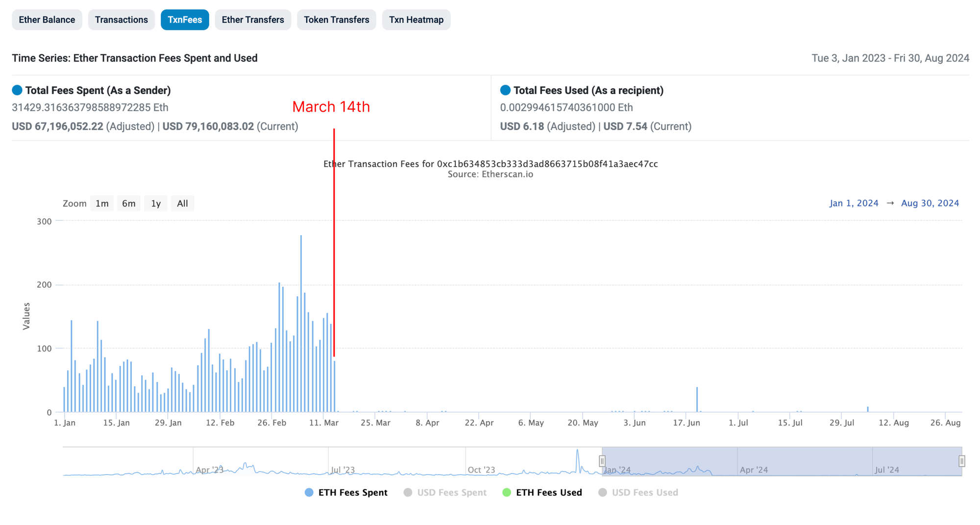Click the Aug 30, 2024 end date field
The width and height of the screenshot is (980, 525).
tap(930, 203)
